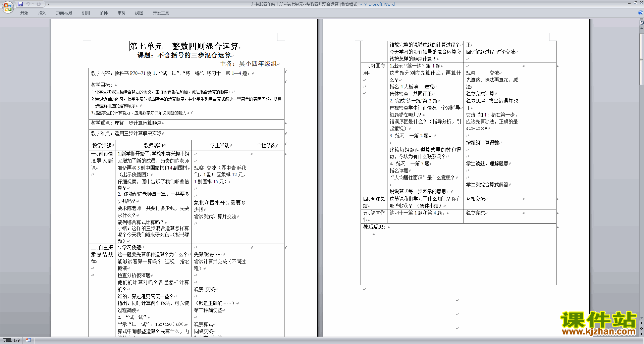Click the 教学步骤 column header

point(102,145)
